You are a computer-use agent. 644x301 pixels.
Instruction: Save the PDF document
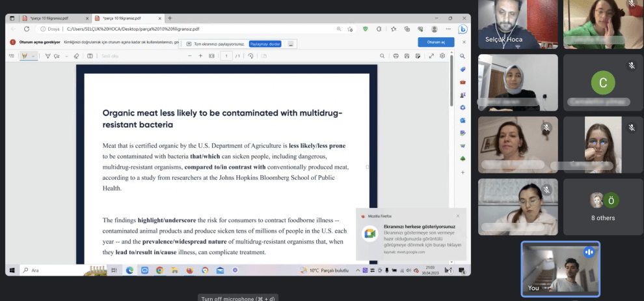pyautogui.click(x=407, y=56)
